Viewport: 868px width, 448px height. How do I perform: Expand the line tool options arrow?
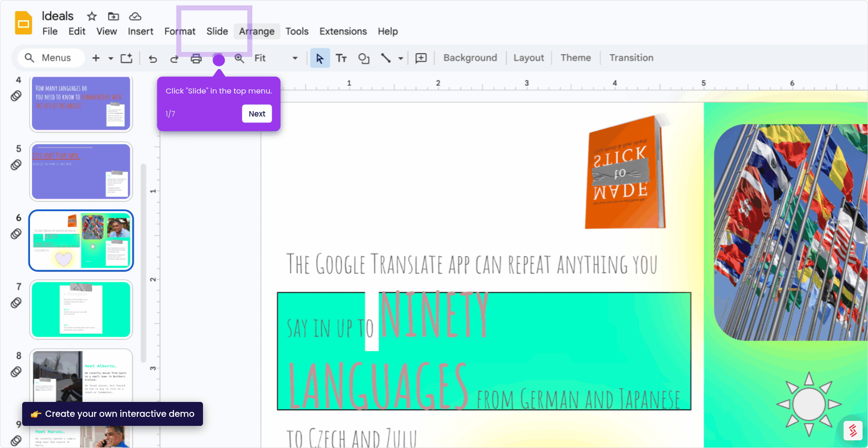coord(401,58)
